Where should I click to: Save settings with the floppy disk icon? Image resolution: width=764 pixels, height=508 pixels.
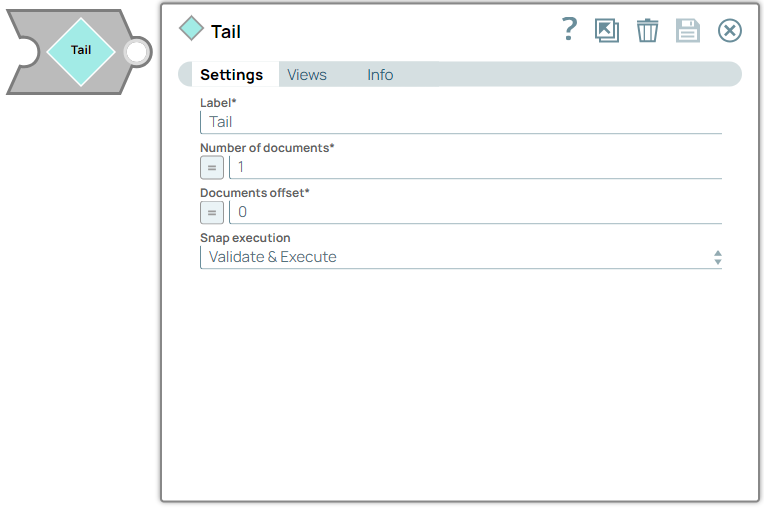tap(688, 31)
